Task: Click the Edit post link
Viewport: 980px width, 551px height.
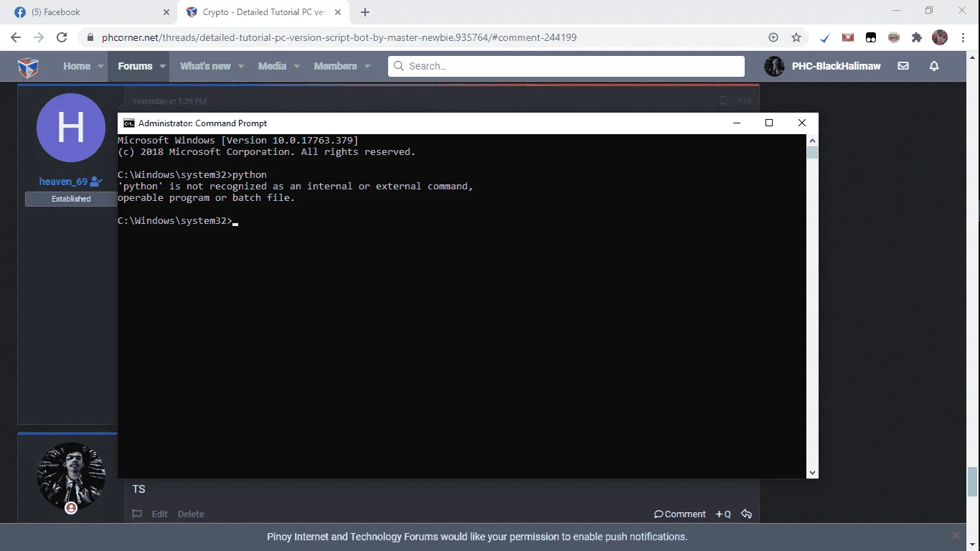Action: tap(159, 514)
